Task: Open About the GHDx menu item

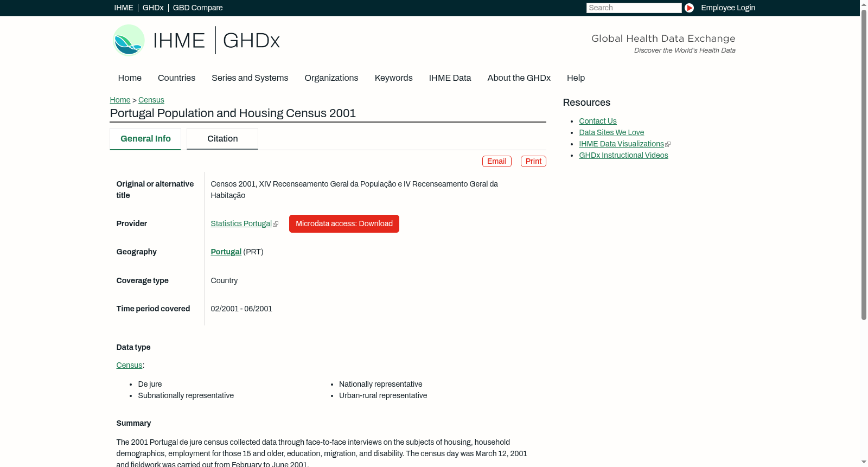Action: [519, 78]
